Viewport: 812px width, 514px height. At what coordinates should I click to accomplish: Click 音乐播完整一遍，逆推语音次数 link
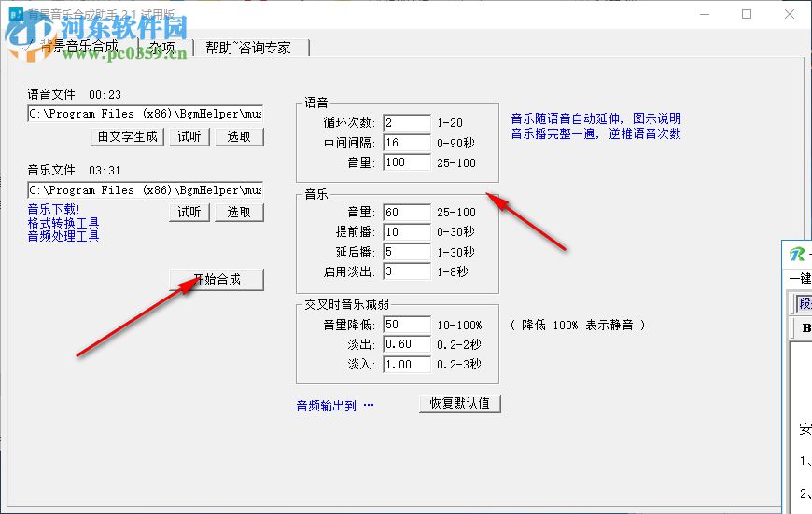[x=595, y=133]
